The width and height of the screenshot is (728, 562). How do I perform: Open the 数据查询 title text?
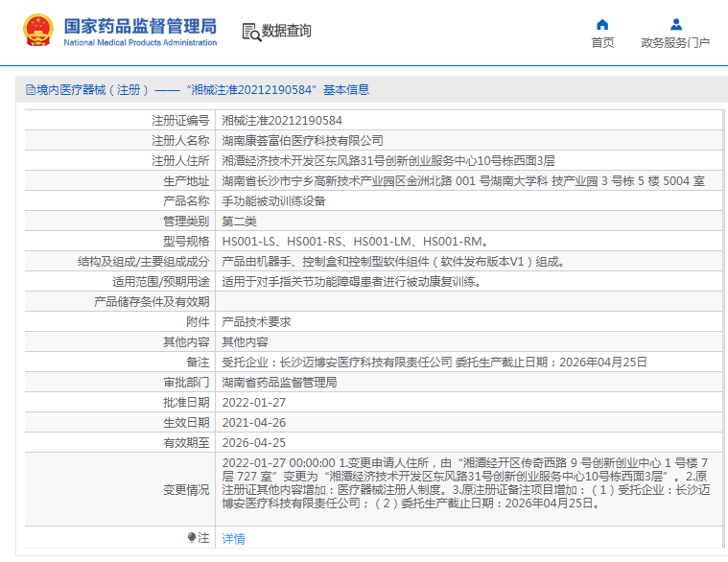(287, 31)
